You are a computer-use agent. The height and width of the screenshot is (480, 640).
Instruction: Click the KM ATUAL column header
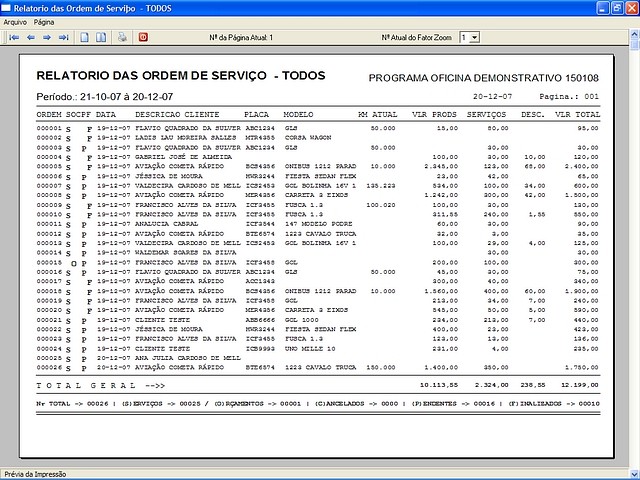coord(378,115)
